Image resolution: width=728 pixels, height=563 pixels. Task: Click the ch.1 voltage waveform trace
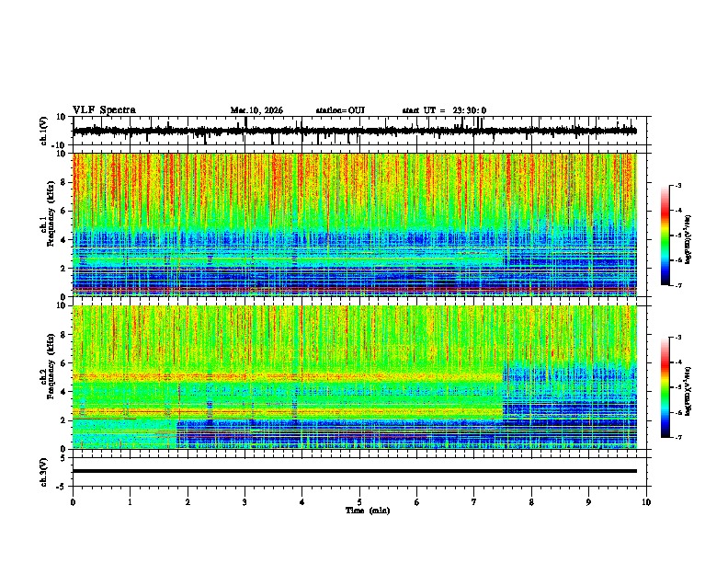pos(355,131)
